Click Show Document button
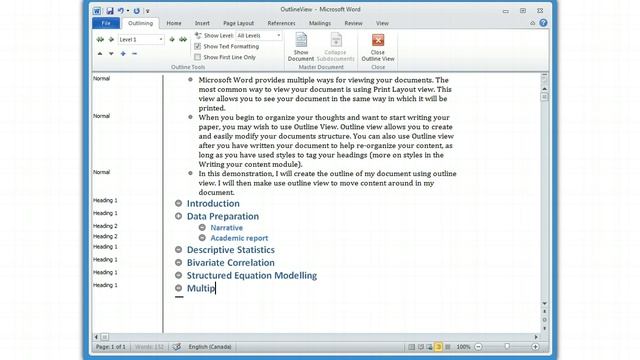The image size is (640, 360). (301, 47)
